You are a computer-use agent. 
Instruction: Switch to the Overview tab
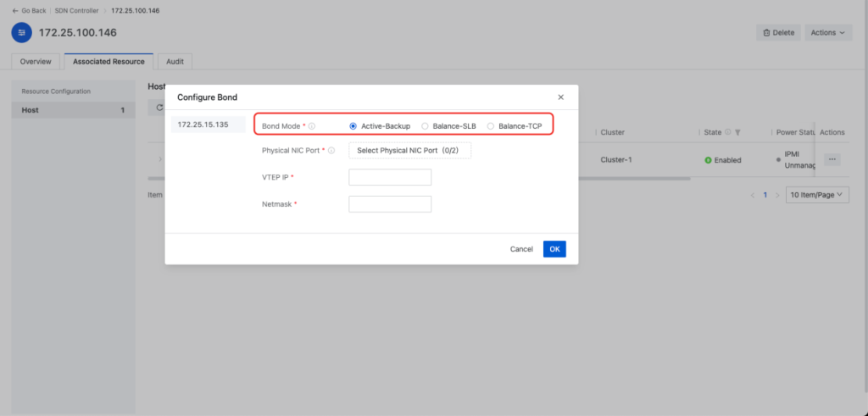point(36,62)
